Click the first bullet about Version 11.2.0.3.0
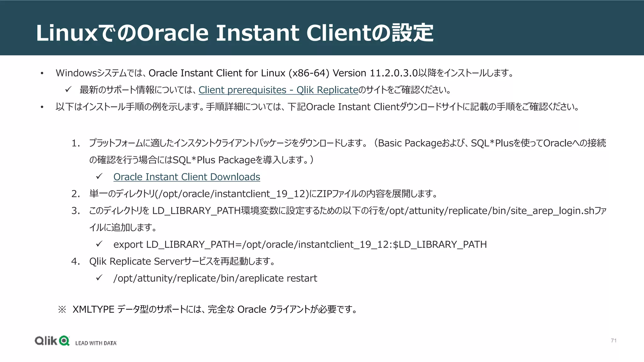644x362 pixels. (x=285, y=73)
